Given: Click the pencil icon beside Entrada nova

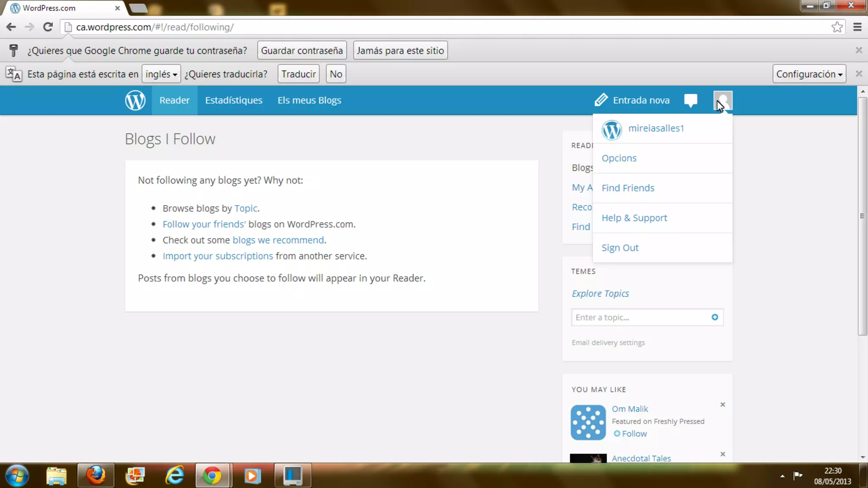Looking at the screenshot, I should click(x=601, y=100).
